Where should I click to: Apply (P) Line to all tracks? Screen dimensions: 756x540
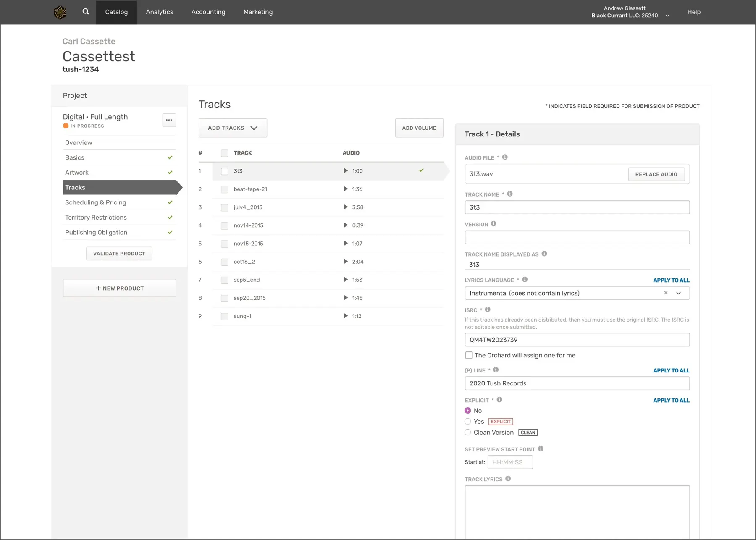(x=671, y=370)
